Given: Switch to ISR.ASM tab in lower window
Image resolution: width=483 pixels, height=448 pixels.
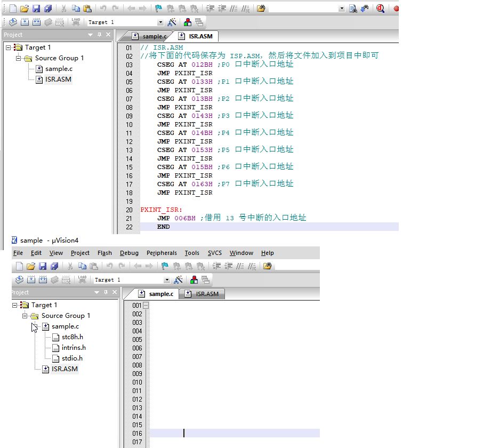Looking at the screenshot, I should pos(202,294).
